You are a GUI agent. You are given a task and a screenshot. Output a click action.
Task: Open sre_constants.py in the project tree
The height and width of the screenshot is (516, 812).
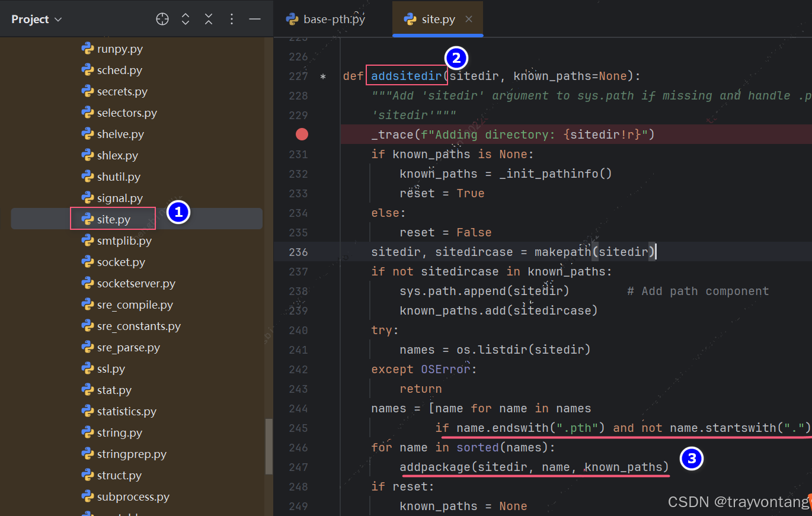click(x=131, y=326)
